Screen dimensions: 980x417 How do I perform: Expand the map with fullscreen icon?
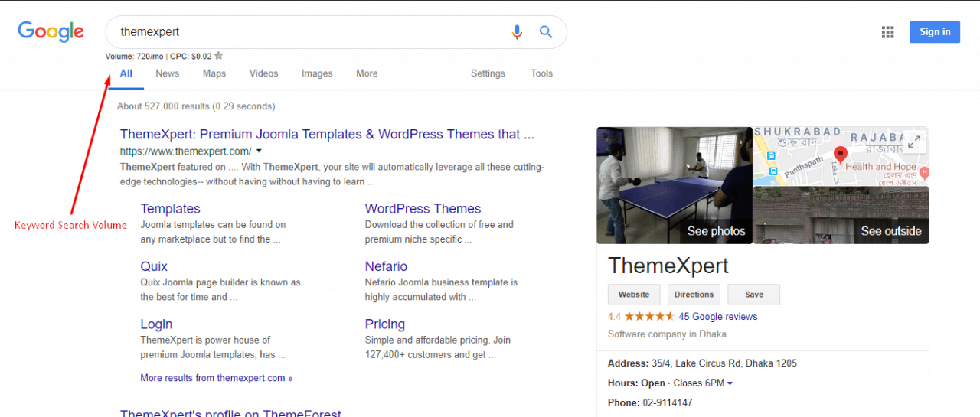pos(914,142)
